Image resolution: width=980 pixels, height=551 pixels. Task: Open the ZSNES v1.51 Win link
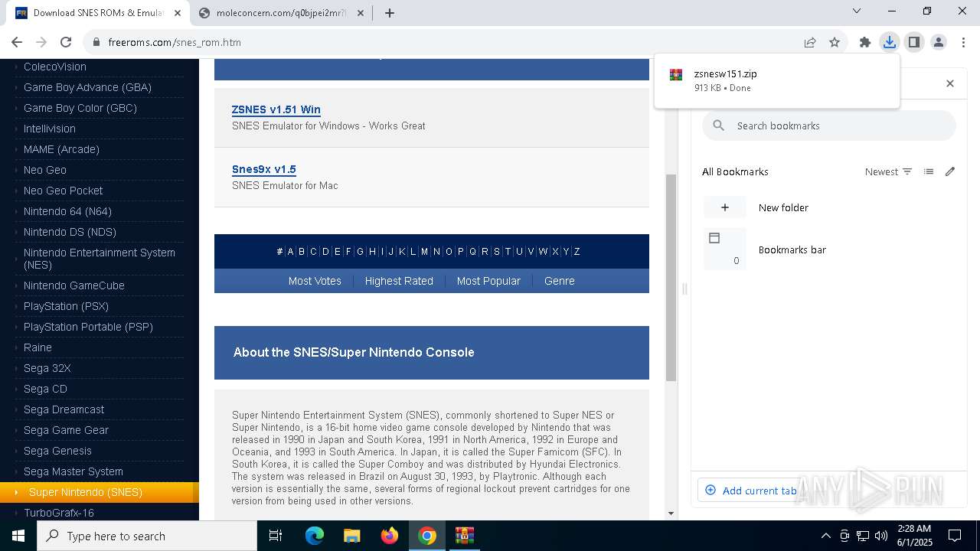click(276, 109)
